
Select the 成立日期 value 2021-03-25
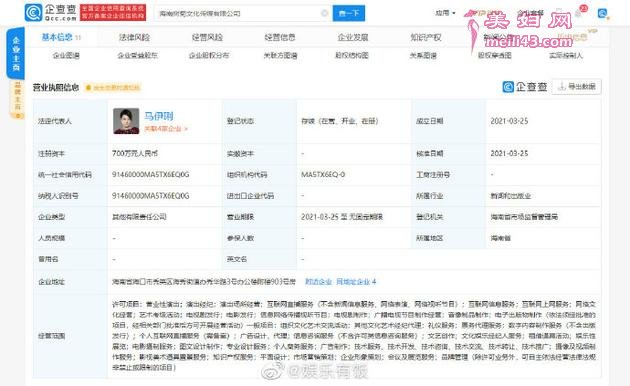pyautogui.click(x=509, y=121)
